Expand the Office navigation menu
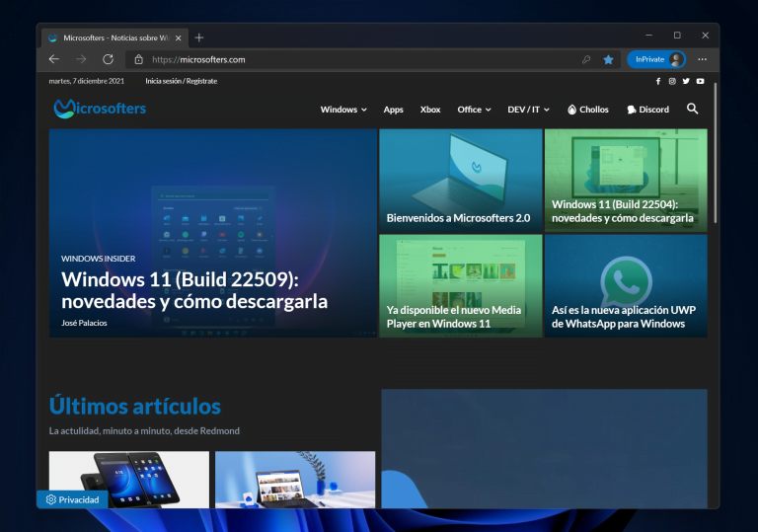 pos(474,110)
